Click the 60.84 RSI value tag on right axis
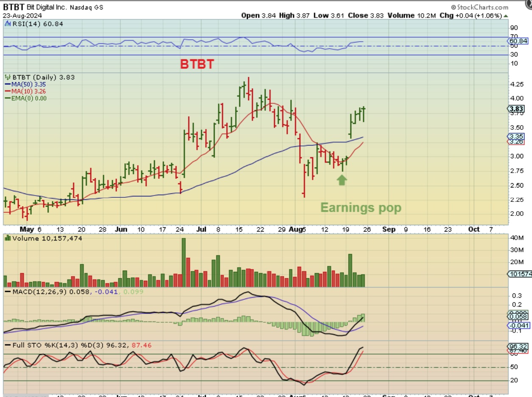 pyautogui.click(x=518, y=41)
